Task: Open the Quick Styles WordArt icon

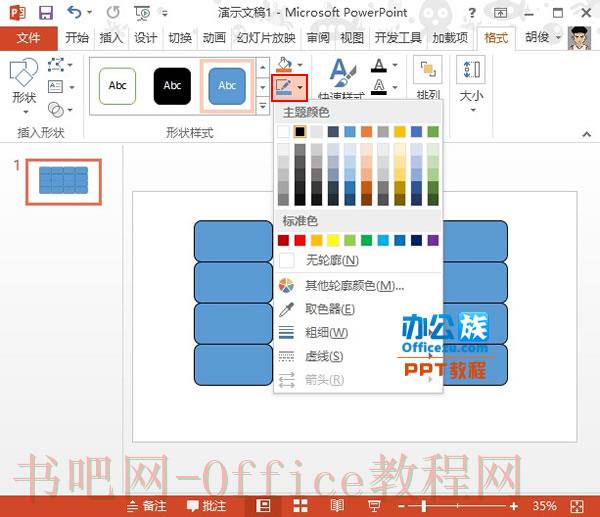Action: pyautogui.click(x=342, y=73)
